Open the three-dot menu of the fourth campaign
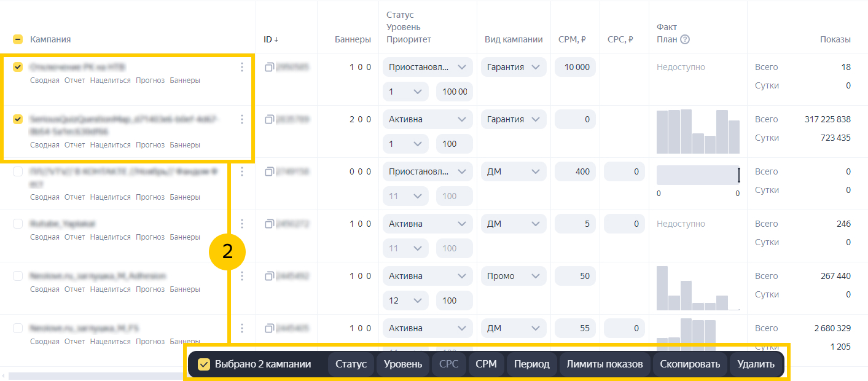Viewport: 868px width, 381px height. point(242,224)
